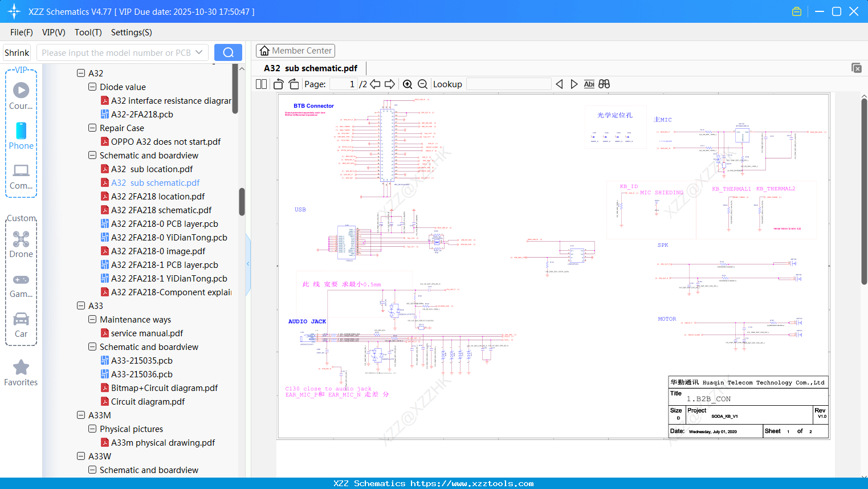The image size is (868, 489).
Task: Toggle the Abi whole-word match option
Action: coord(589,84)
